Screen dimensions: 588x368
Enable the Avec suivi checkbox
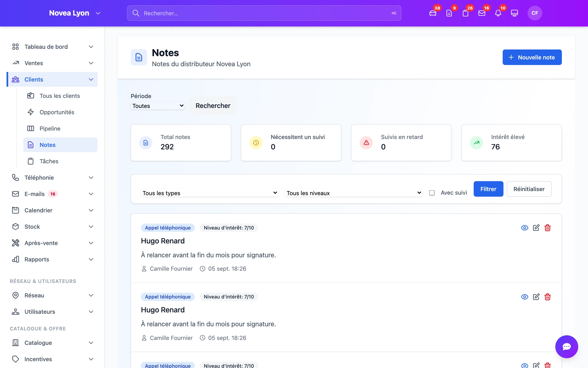[432, 193]
